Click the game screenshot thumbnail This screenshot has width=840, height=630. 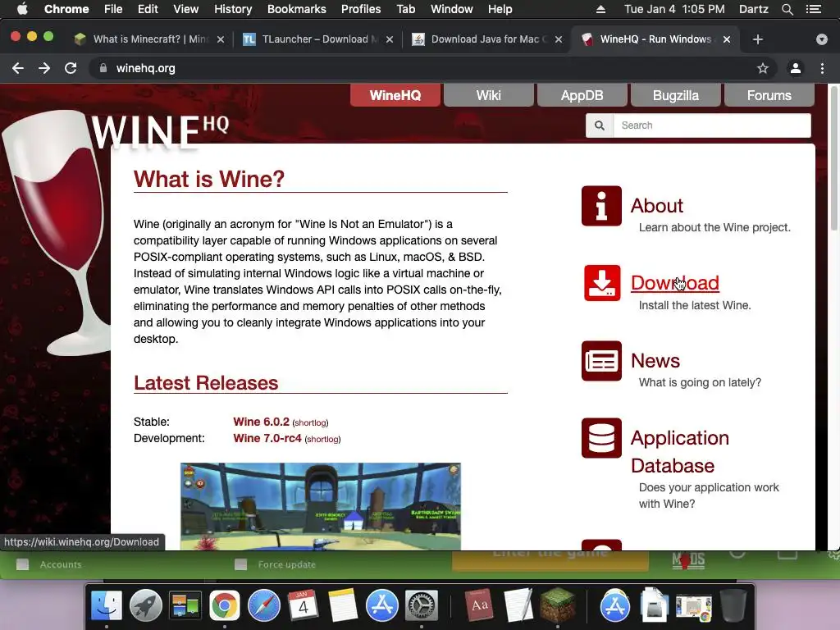tap(321, 506)
